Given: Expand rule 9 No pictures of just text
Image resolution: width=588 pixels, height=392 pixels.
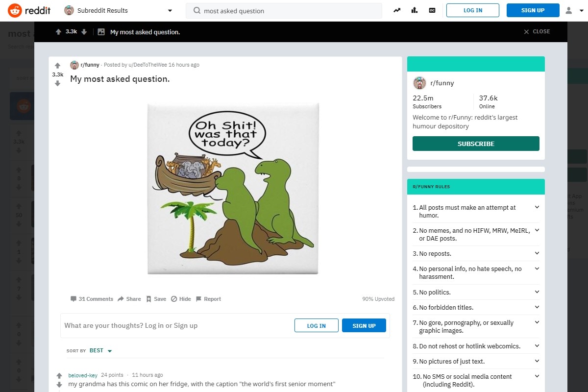Looking at the screenshot, I should click(x=537, y=361).
